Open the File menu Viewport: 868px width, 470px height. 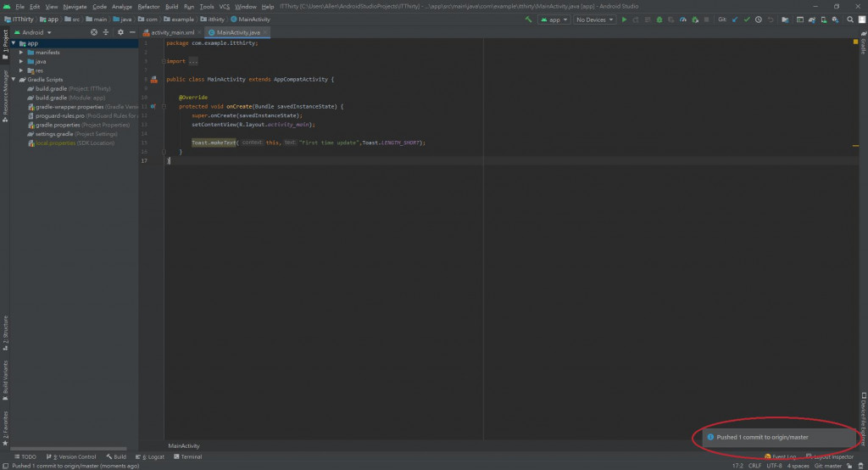[20, 7]
